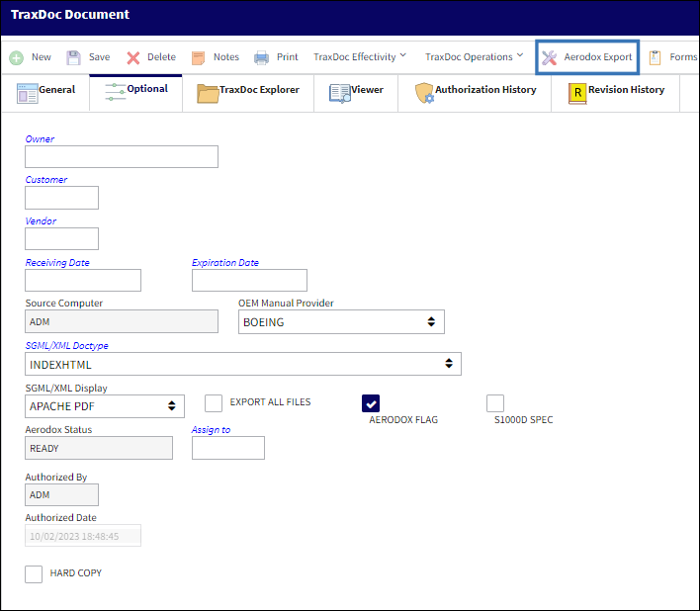Image resolution: width=700 pixels, height=611 pixels.
Task: Click the Assign to link label
Action: point(211,430)
